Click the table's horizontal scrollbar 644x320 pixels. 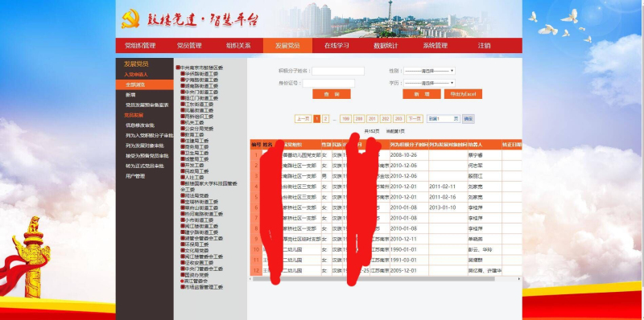click(374, 279)
